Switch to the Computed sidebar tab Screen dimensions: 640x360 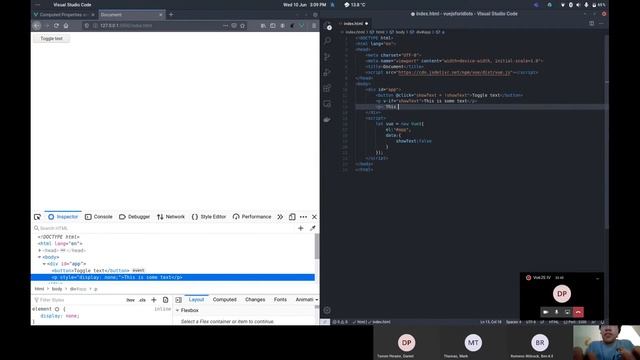click(x=224, y=300)
